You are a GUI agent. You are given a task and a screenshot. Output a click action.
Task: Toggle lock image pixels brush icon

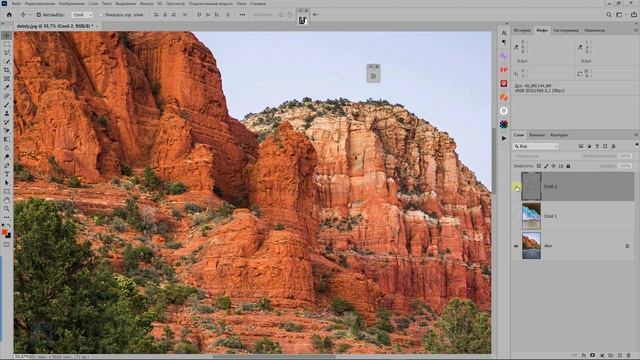pyautogui.click(x=546, y=166)
